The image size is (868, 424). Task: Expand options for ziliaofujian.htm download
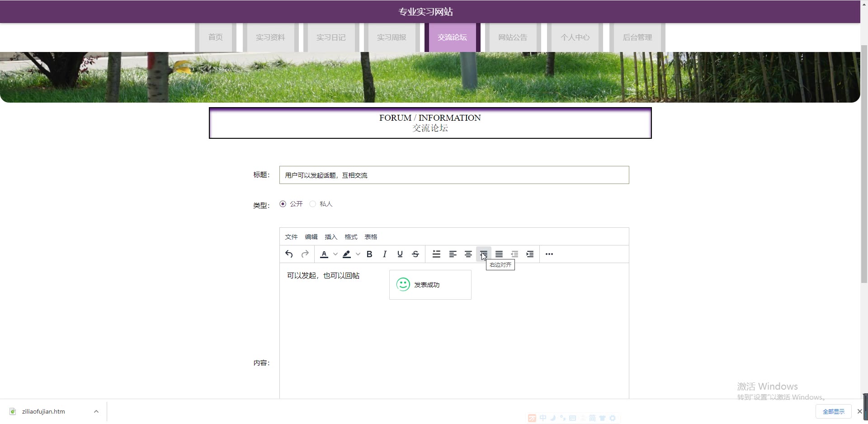96,411
